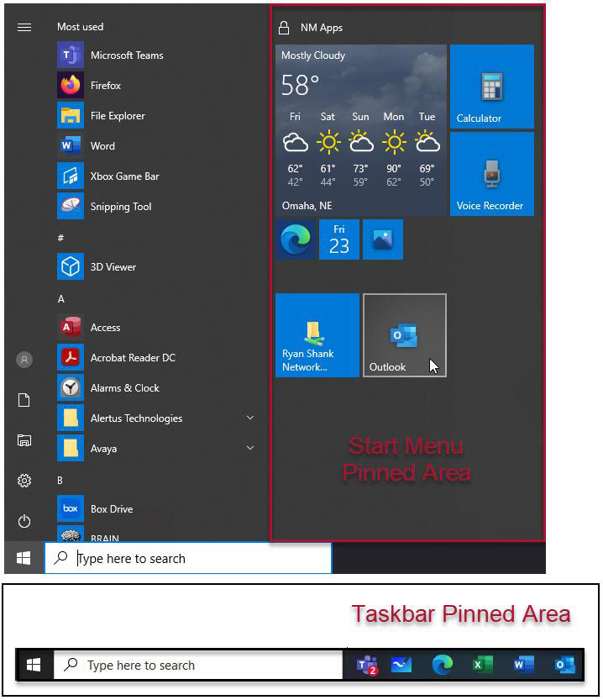Open 3D Viewer from the app list

155,267
